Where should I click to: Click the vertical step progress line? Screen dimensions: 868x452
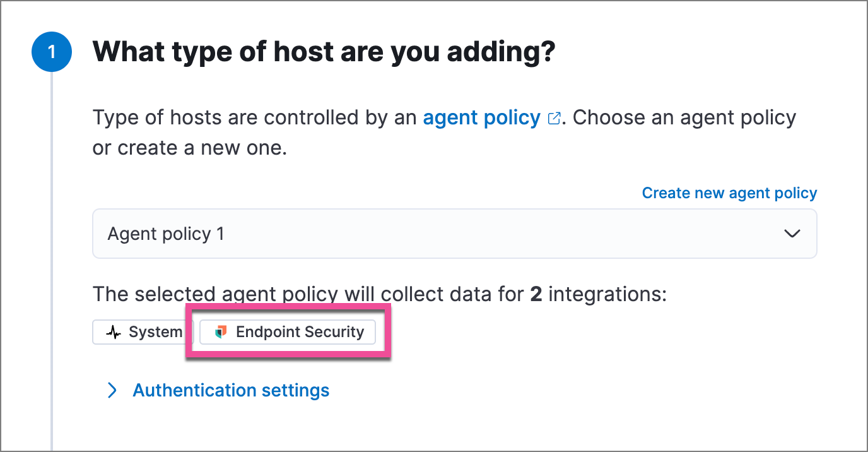52,253
